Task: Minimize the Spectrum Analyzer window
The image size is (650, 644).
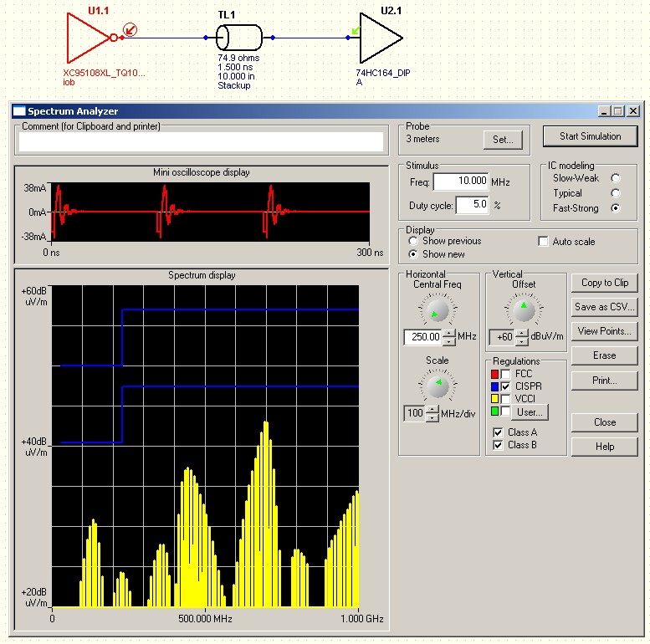Action: tap(604, 111)
